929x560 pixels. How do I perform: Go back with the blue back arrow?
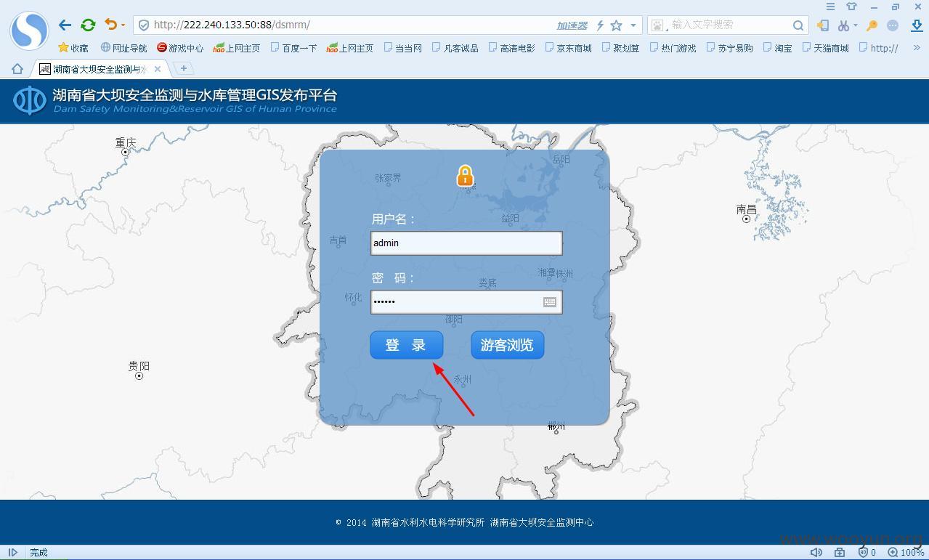click(65, 25)
